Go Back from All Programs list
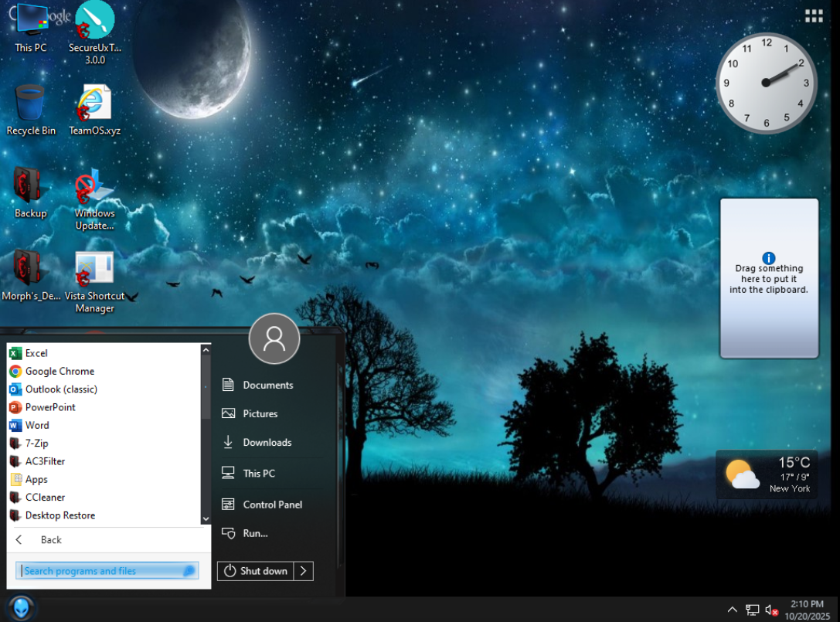Image resolution: width=840 pixels, height=622 pixels. [x=107, y=540]
